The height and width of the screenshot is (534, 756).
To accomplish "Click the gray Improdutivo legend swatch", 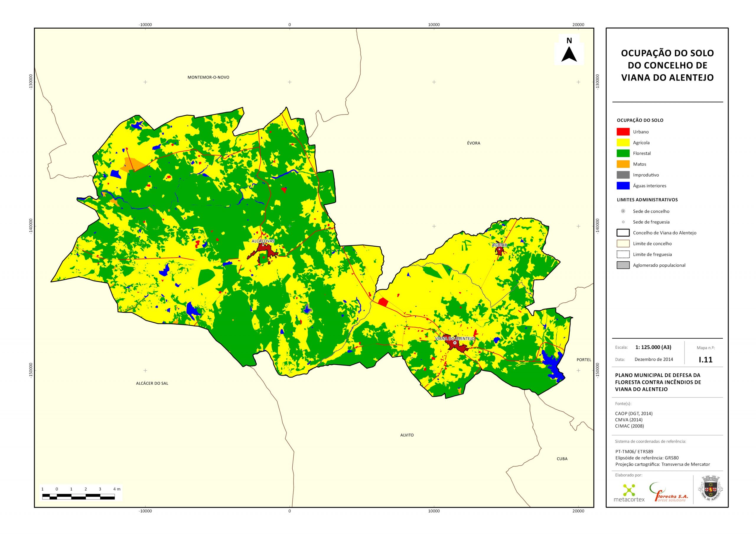I will (623, 175).
